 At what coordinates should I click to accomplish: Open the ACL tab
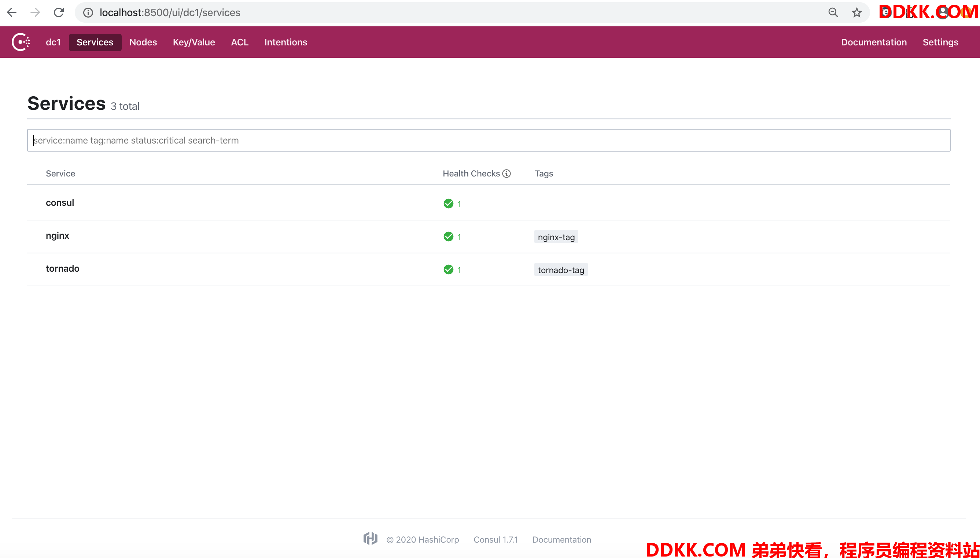239,42
